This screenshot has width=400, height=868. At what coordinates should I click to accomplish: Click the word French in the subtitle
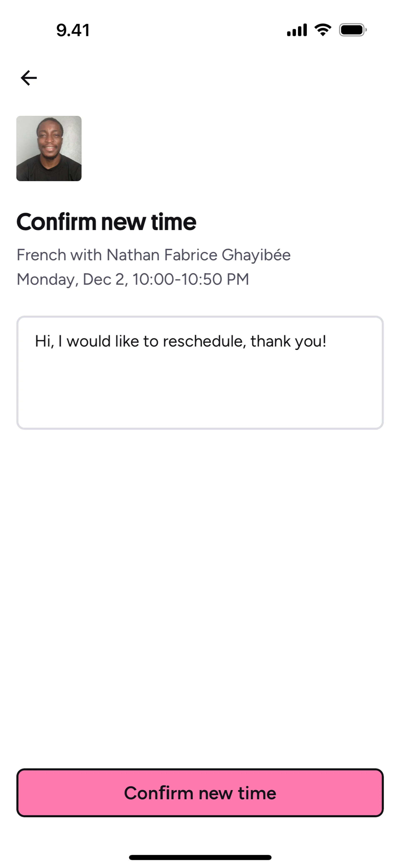[x=41, y=255]
